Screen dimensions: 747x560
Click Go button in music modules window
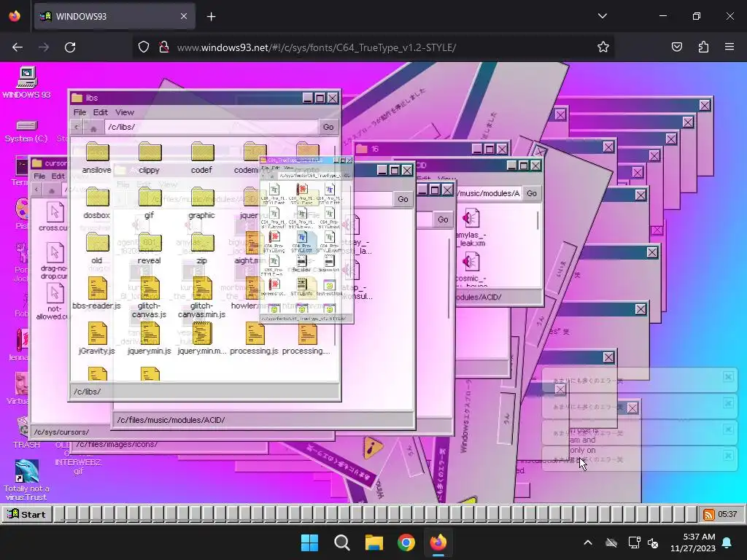coord(532,193)
